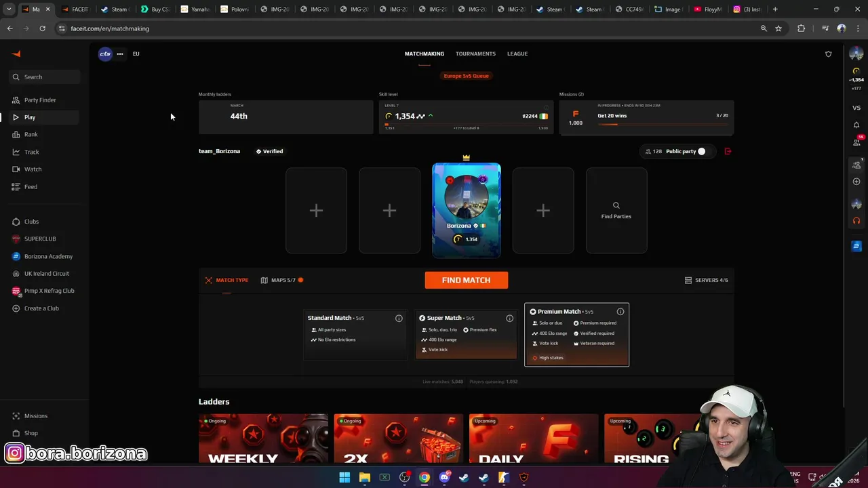Click the blue app icon in right sidebar
Viewport: 868px width, 488px height.
856,246
